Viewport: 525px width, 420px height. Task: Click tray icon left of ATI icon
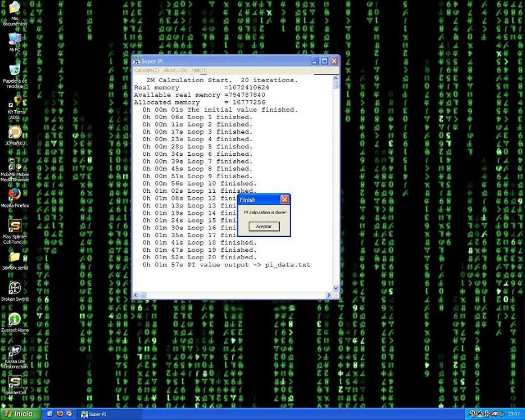(487, 414)
